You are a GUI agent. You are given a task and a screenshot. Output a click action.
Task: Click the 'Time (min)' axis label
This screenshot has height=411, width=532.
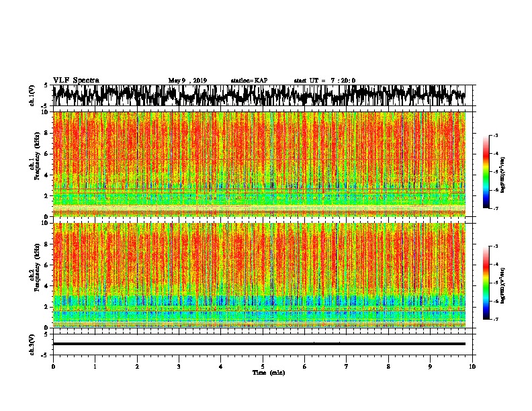point(269,373)
